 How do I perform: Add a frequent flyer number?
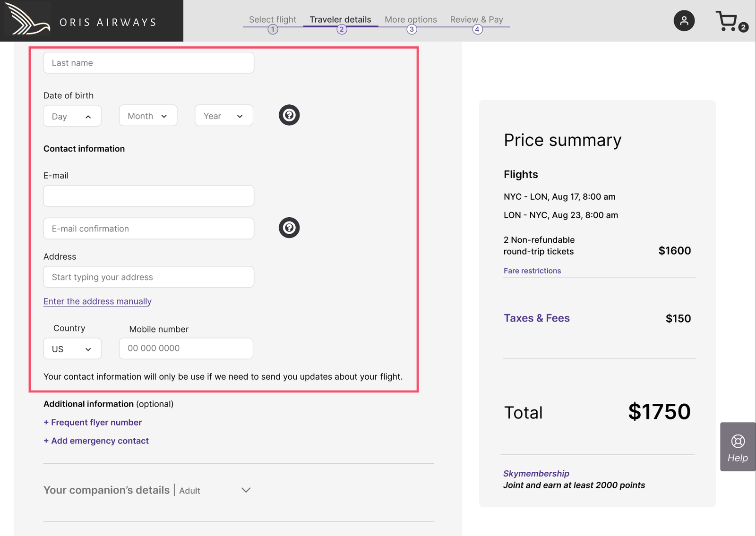[x=93, y=422]
